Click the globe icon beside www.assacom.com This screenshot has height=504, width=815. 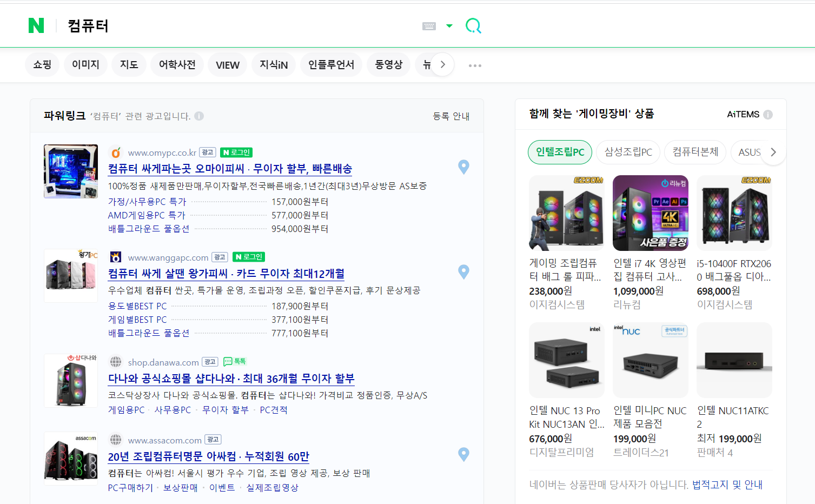click(x=116, y=440)
